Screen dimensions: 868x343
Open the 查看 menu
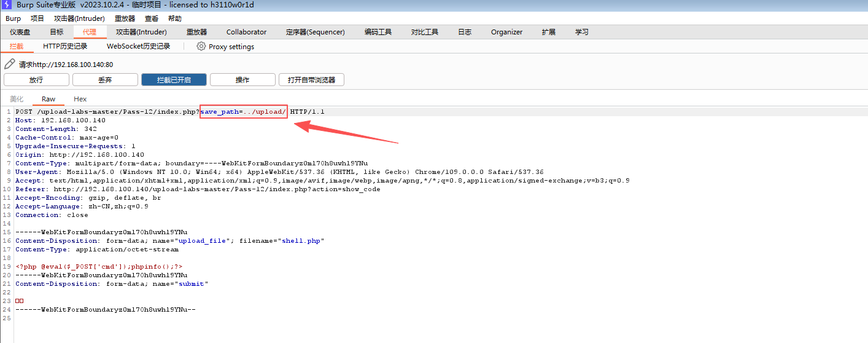tap(152, 18)
